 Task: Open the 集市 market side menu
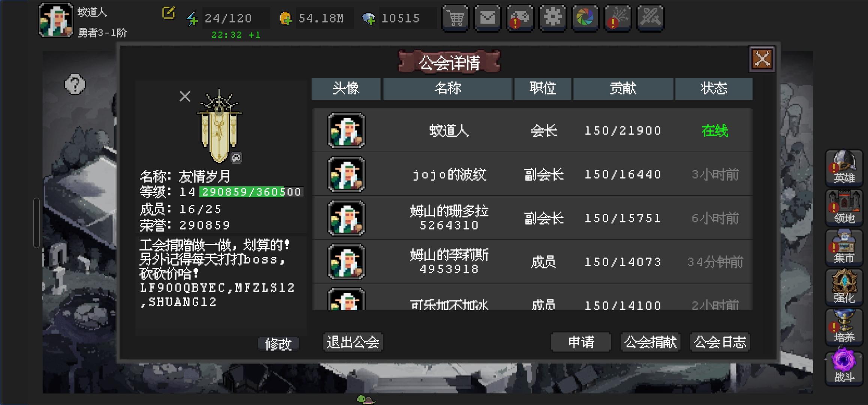point(844,247)
